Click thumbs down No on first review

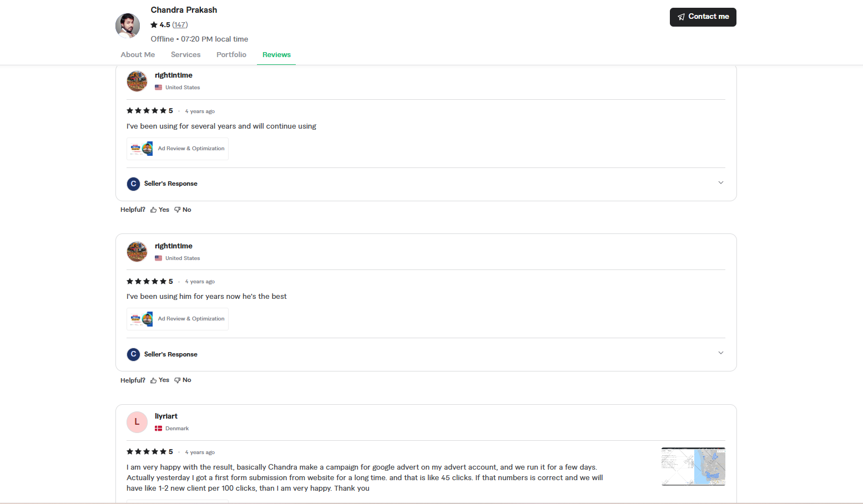click(183, 210)
